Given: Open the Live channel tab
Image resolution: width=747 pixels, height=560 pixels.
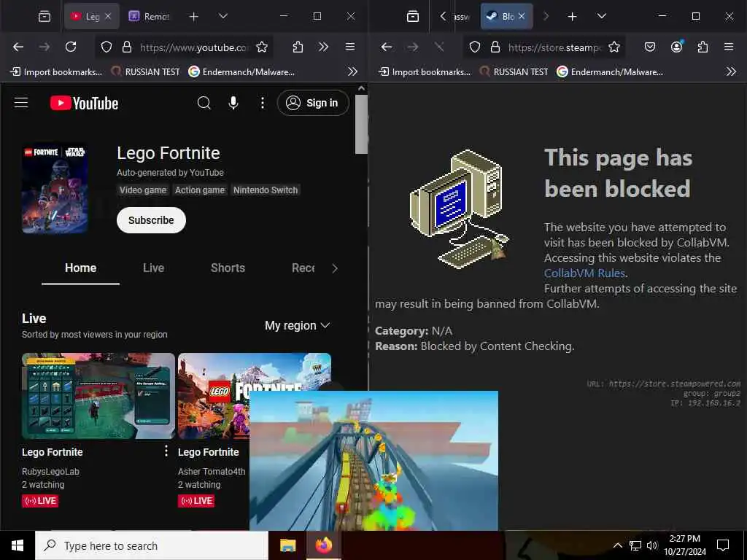Looking at the screenshot, I should click(x=153, y=268).
